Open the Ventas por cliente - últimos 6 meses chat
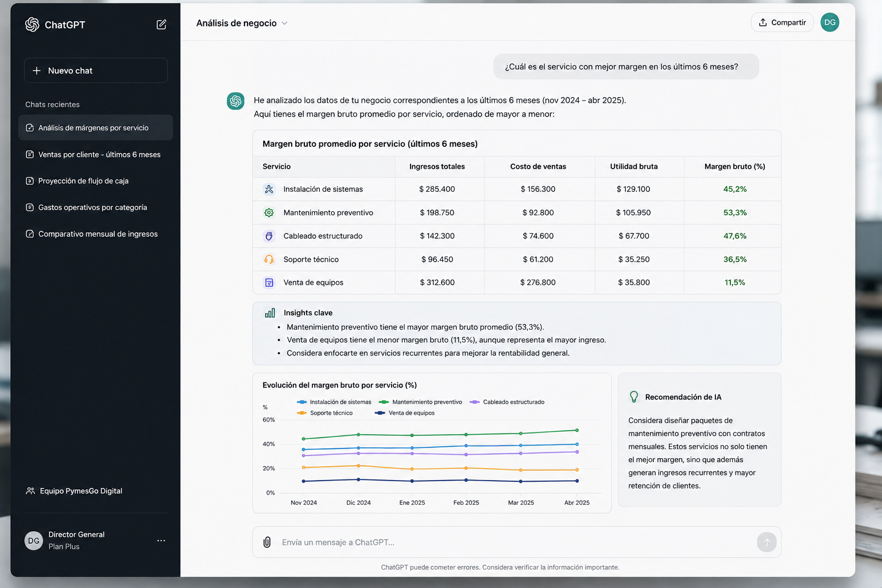The image size is (882, 588). [x=95, y=154]
